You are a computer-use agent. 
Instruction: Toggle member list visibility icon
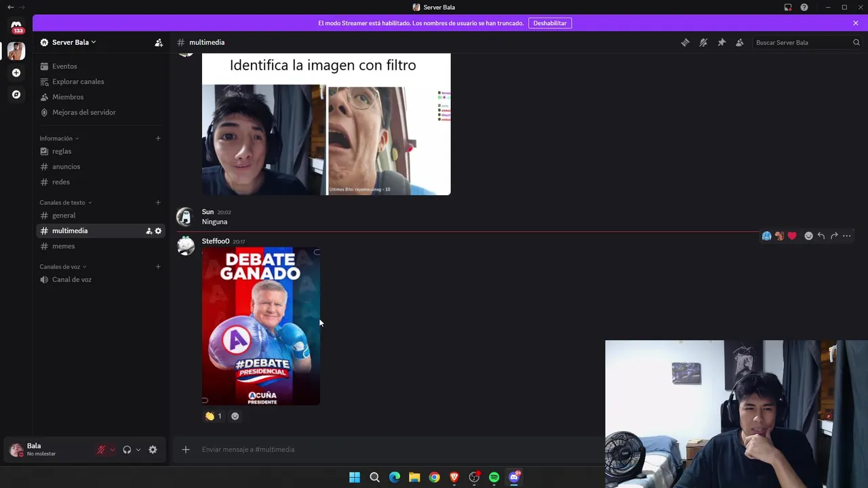[x=740, y=42]
